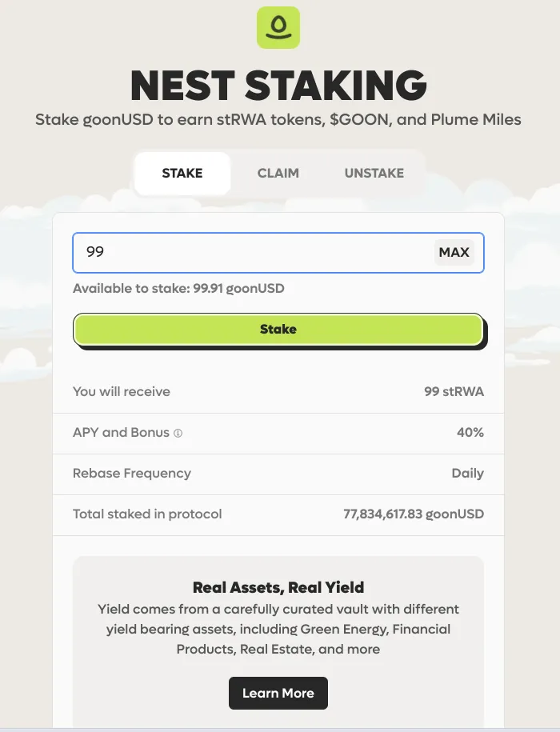Viewport: 560px width, 732px height.
Task: Click the Rebase Frequency row
Action: point(278,474)
